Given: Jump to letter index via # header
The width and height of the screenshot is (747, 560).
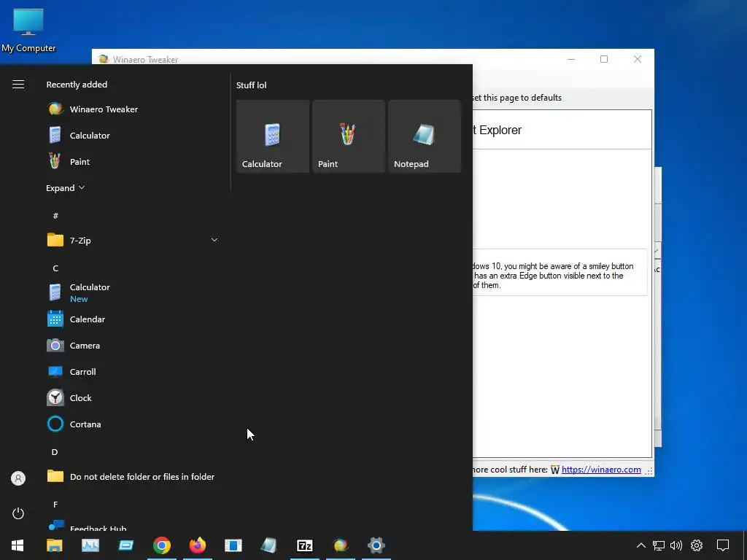Looking at the screenshot, I should click(55, 216).
